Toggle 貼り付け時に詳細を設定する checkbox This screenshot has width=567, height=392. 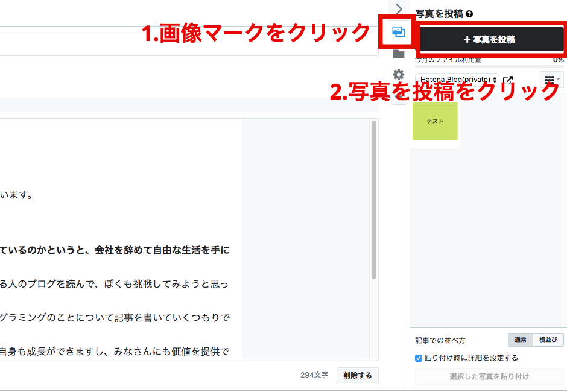coord(419,358)
